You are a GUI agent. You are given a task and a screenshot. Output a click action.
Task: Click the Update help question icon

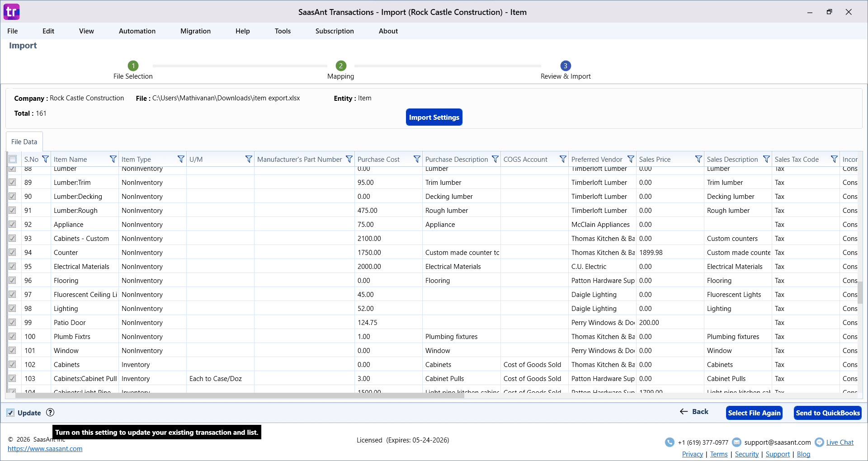pyautogui.click(x=50, y=412)
